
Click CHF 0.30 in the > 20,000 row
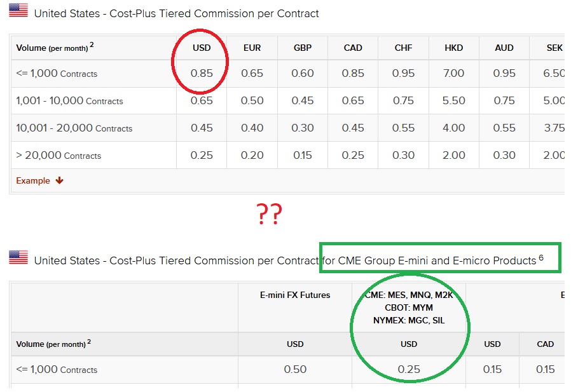tap(404, 155)
